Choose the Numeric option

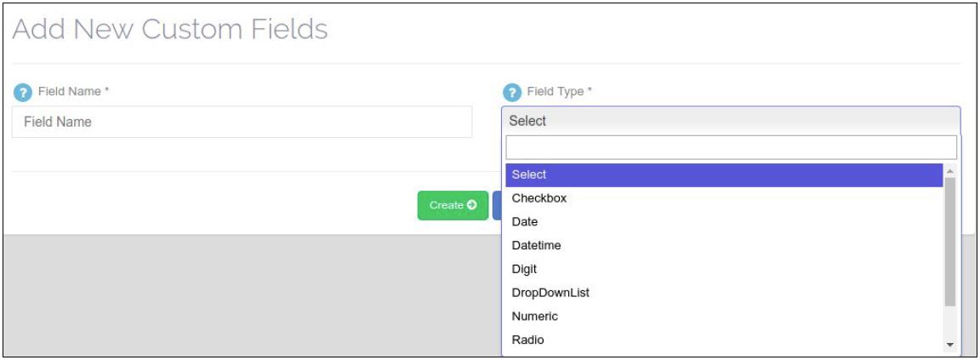point(535,317)
